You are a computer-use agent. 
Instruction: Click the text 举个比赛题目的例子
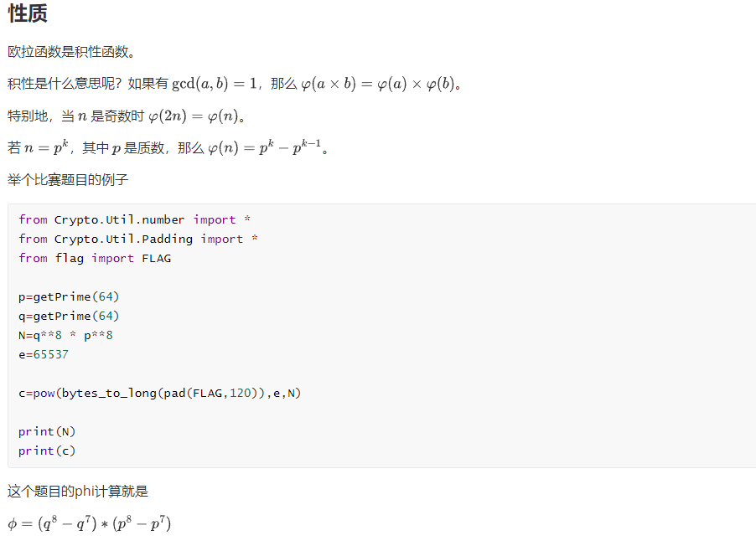point(68,180)
